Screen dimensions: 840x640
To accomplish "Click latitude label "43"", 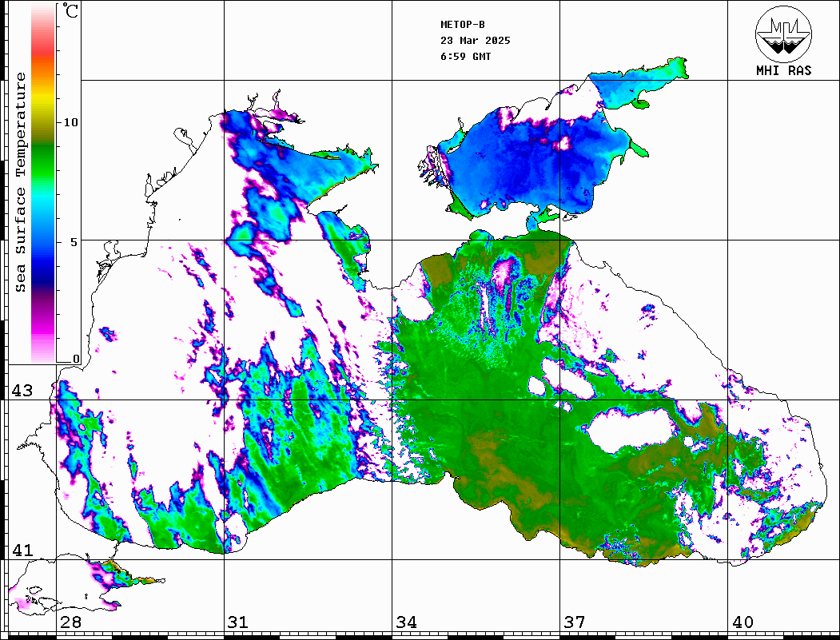I will click(22, 391).
